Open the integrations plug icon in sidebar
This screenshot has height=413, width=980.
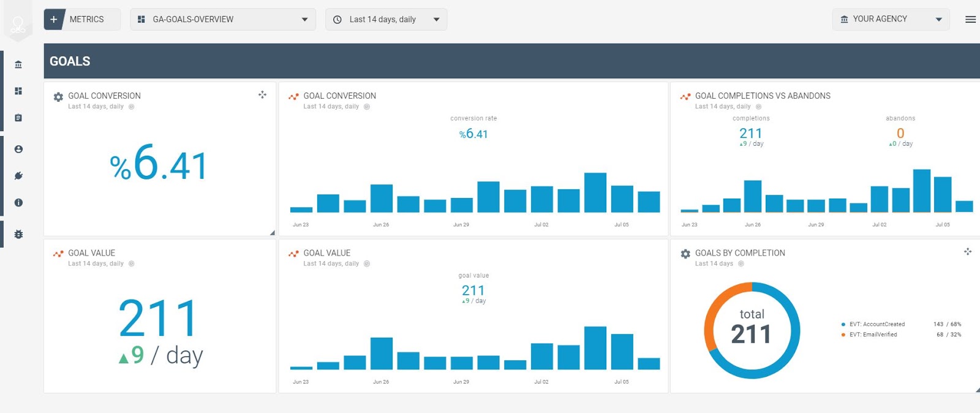coord(18,176)
